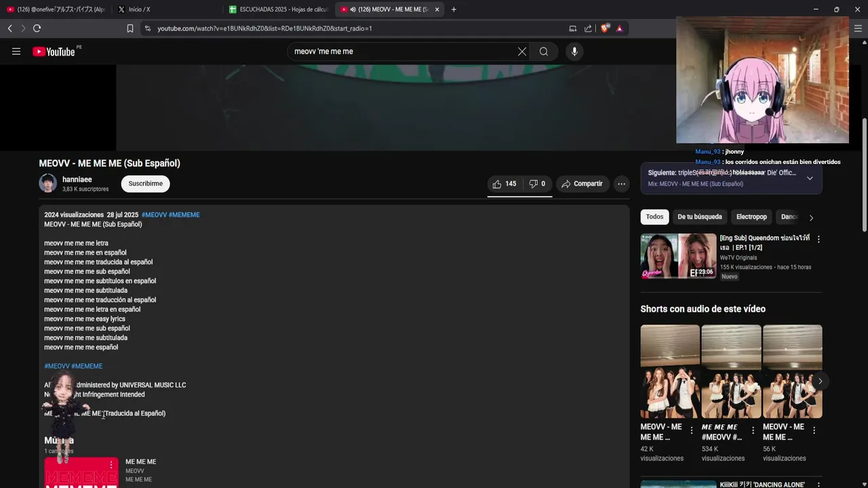Clear the search box with the X icon

(522, 52)
